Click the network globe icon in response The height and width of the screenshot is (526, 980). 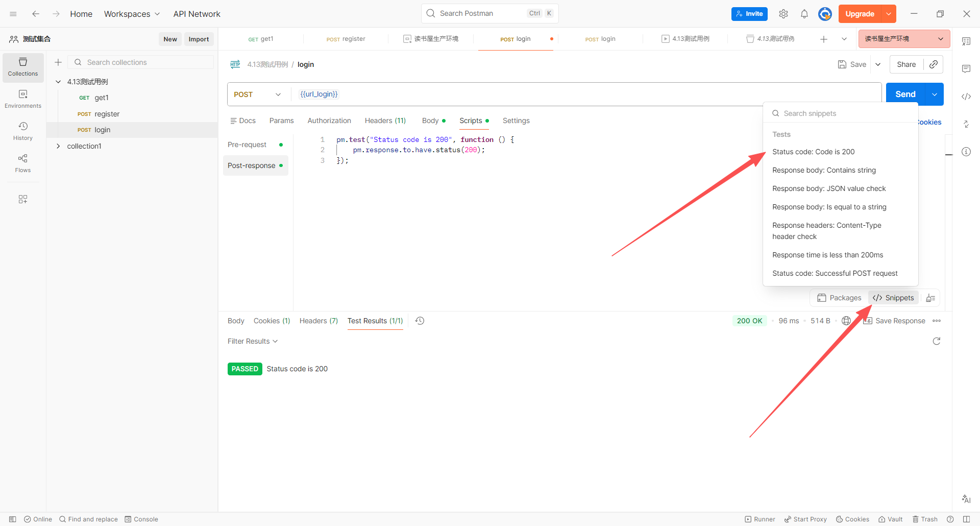846,321
